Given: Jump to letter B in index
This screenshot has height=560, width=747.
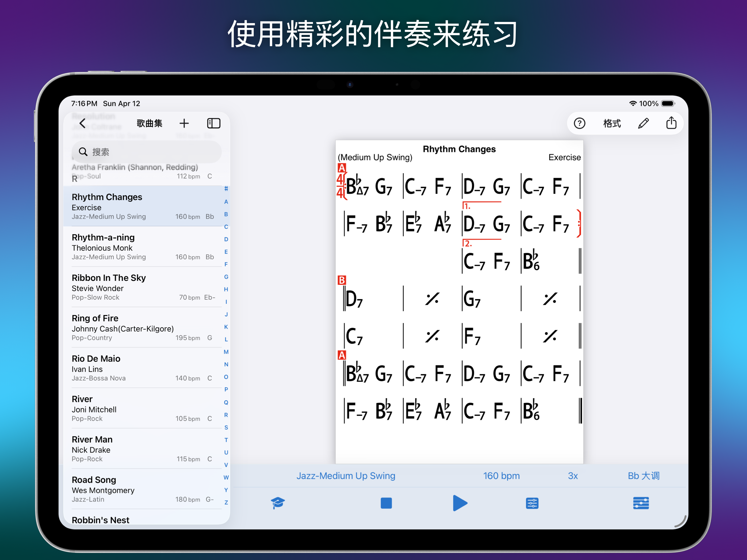Looking at the screenshot, I should click(x=226, y=214).
